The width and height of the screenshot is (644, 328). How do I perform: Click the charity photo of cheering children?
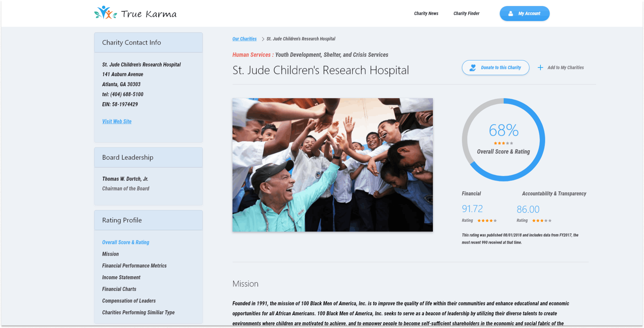(332, 165)
